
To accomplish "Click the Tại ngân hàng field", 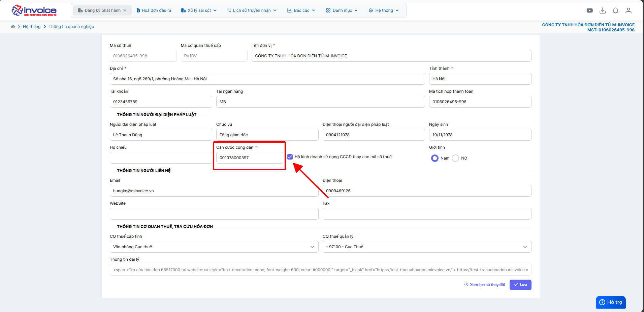I will pyautogui.click(x=321, y=102).
